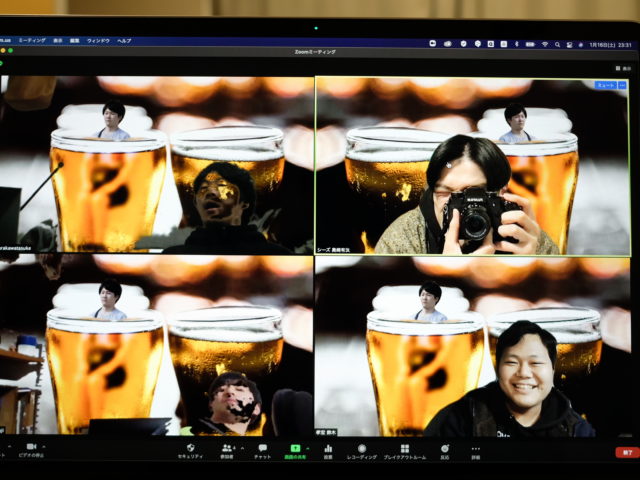Expand the arrow next to Stop Video
Viewport: 640px width, 480px height.
(x=46, y=446)
